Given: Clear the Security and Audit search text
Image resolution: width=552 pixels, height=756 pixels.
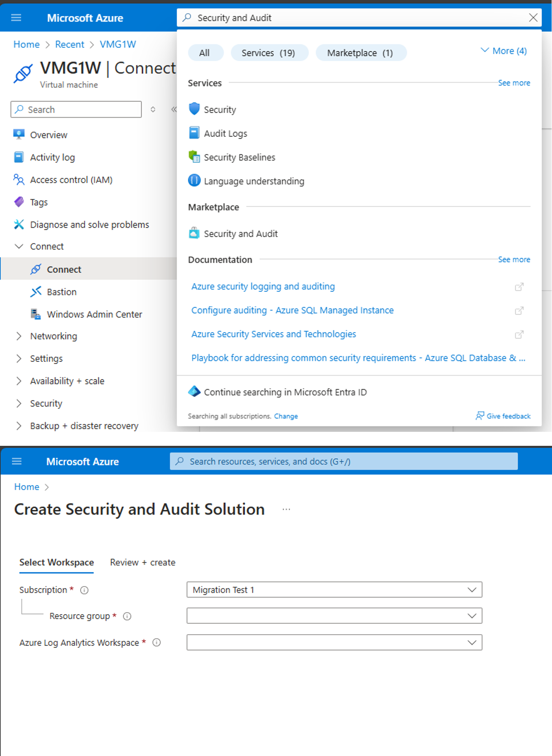Looking at the screenshot, I should [x=533, y=17].
